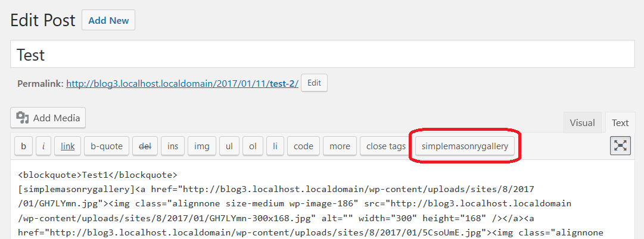The image size is (644, 239).
Task: Focus the post title field containing Test
Action: pyautogui.click(x=322, y=54)
